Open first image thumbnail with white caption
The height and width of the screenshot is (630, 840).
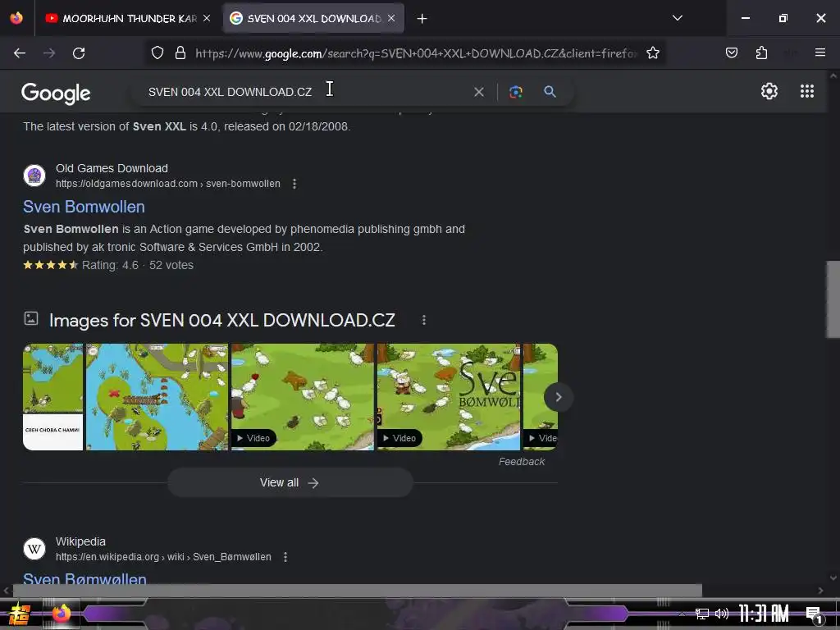(x=53, y=397)
